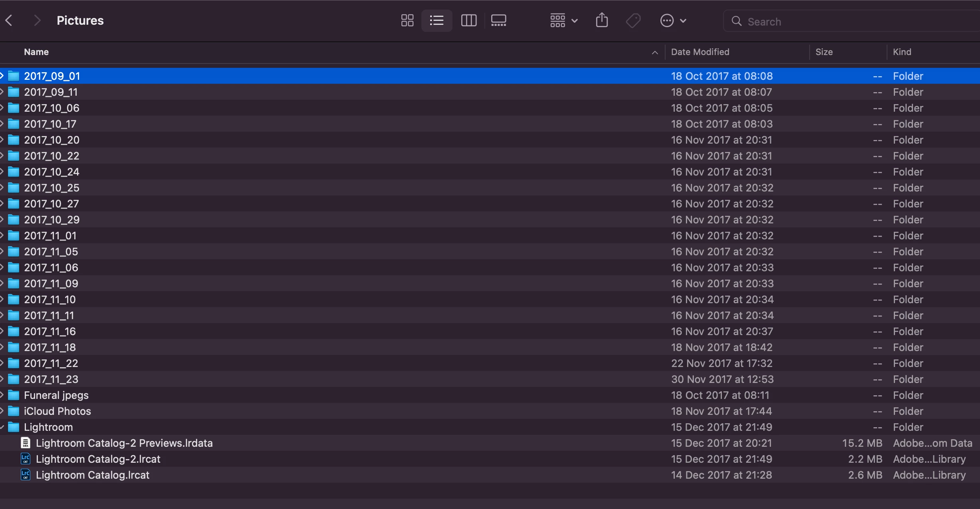
Task: Expand the iCloud Photos folder
Action: pos(2,411)
